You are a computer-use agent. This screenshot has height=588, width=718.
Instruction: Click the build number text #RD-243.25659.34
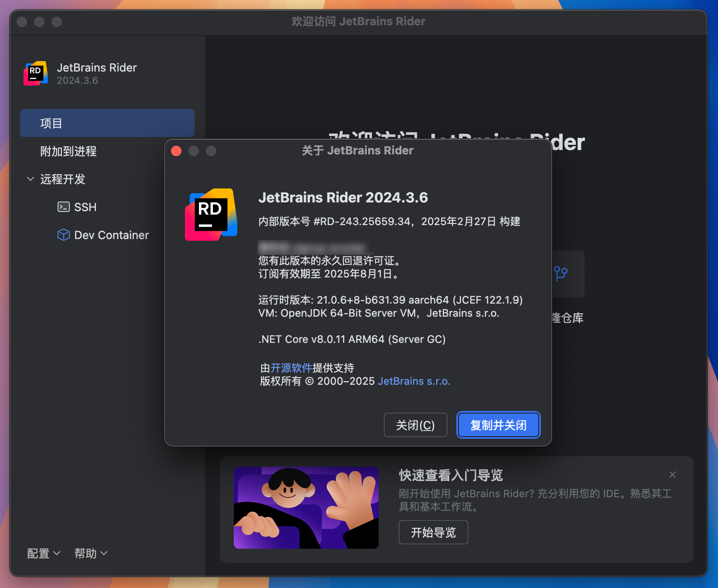coord(362,222)
